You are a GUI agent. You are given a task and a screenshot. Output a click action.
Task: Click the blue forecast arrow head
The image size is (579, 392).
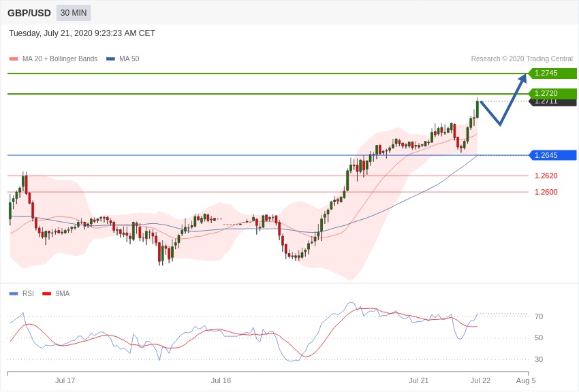pos(522,78)
